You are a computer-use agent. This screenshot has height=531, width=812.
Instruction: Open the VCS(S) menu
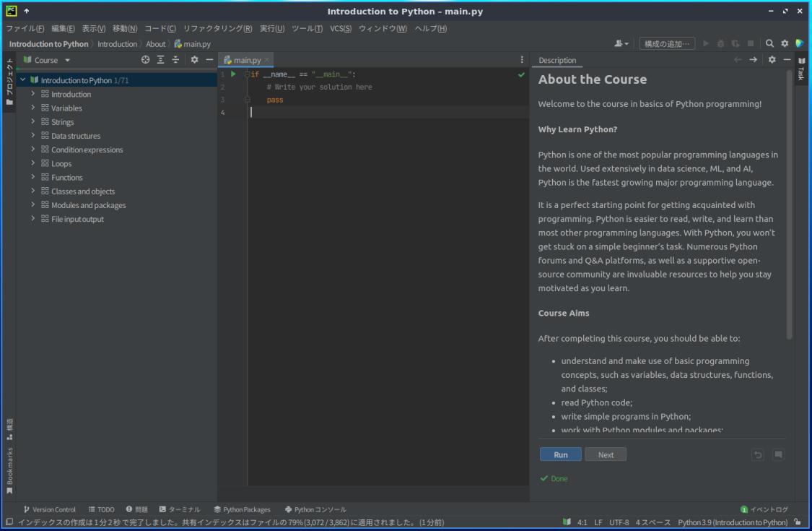(x=341, y=28)
